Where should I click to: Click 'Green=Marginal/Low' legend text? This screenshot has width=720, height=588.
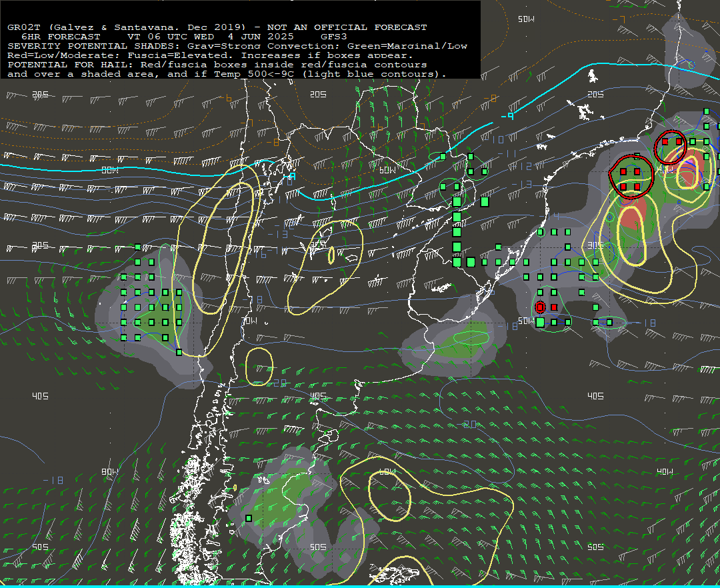[x=407, y=46]
